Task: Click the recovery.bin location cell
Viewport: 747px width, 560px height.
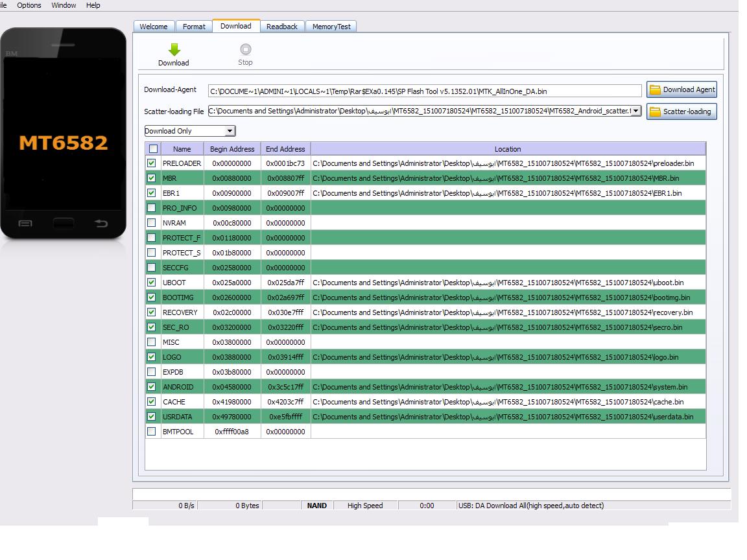Action: click(508, 312)
